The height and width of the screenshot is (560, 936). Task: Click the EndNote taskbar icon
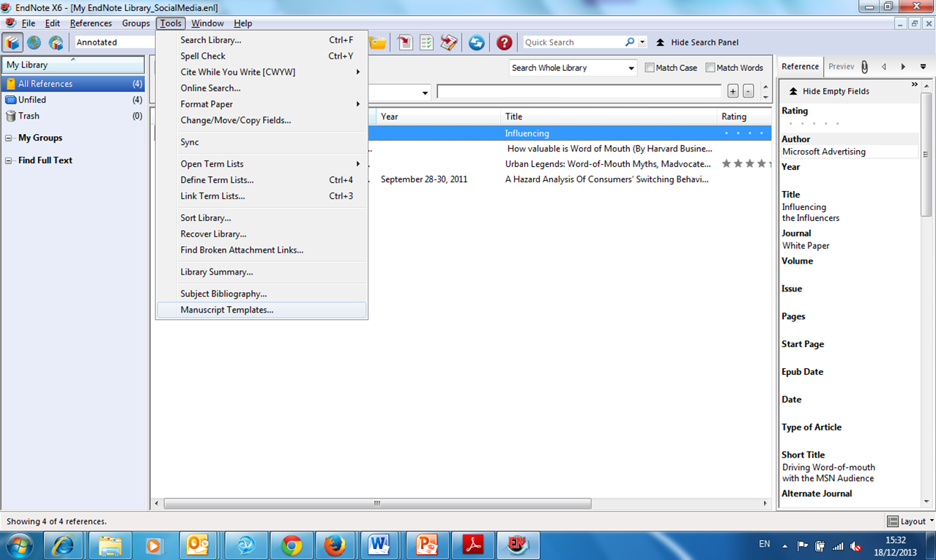click(x=518, y=545)
